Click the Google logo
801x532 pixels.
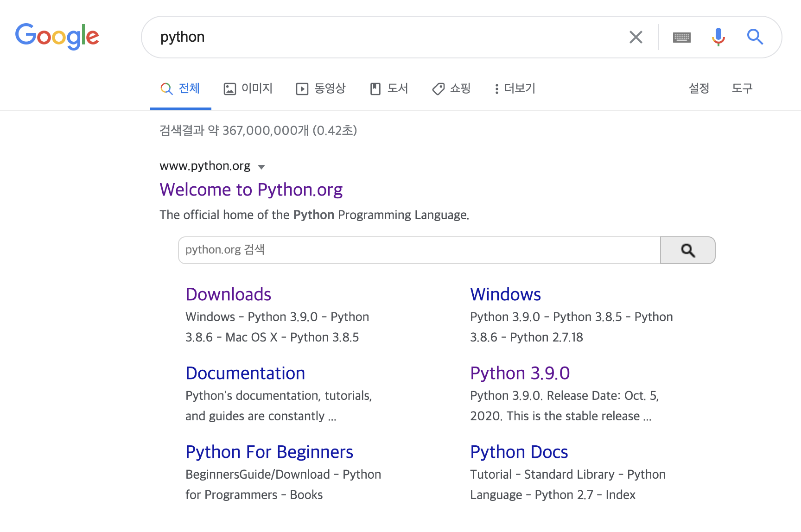coord(57,36)
